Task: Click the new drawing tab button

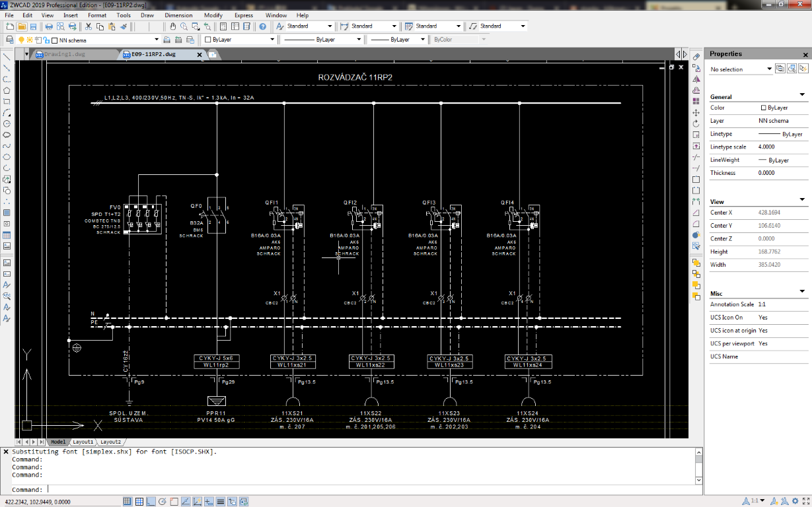Action: [213, 55]
